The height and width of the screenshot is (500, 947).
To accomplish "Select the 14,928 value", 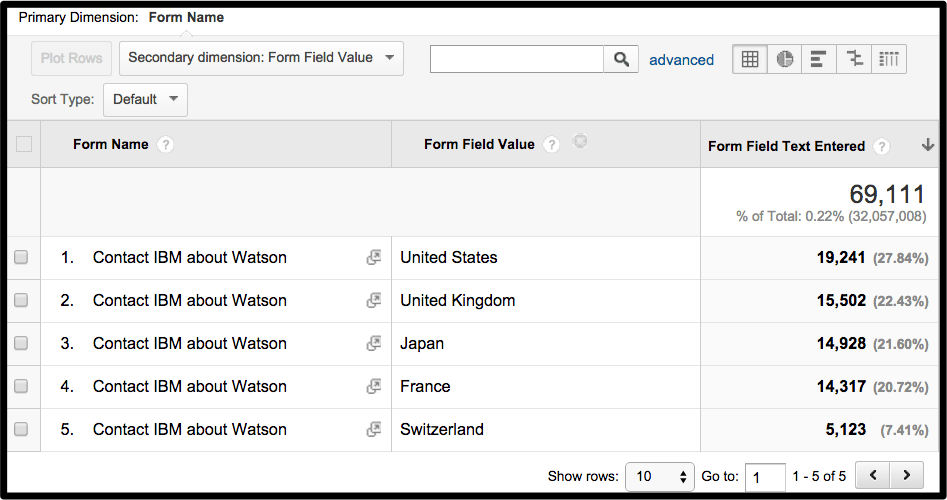I will pos(841,344).
